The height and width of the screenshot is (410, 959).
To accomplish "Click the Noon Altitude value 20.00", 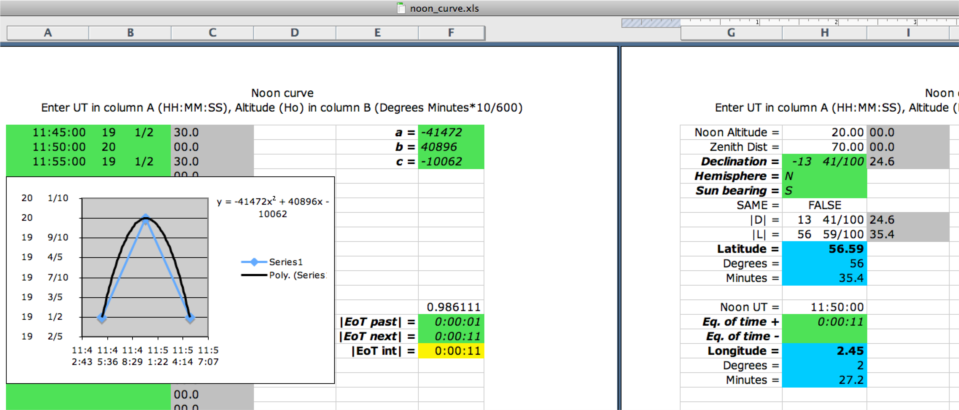I will pyautogui.click(x=824, y=132).
